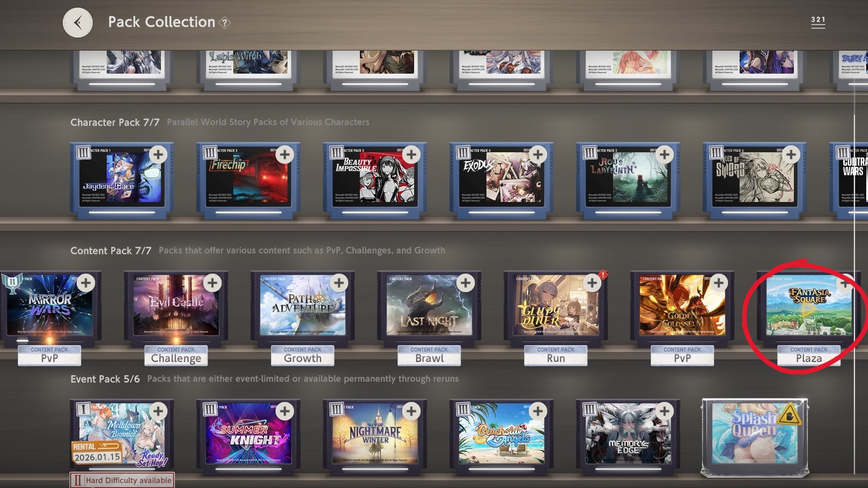
Task: Tap difficulty III badge on Summer Knight
Action: [210, 409]
